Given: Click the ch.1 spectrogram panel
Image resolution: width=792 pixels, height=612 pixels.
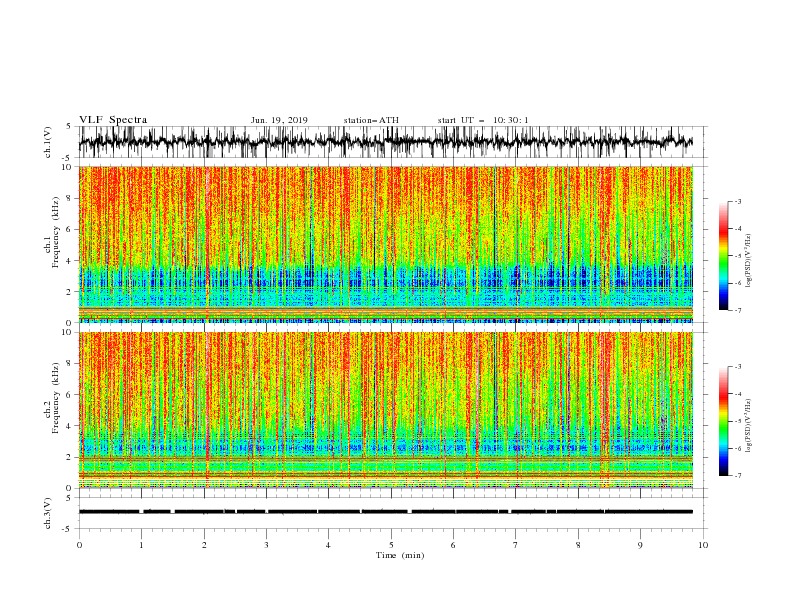Looking at the screenshot, I should (385, 244).
